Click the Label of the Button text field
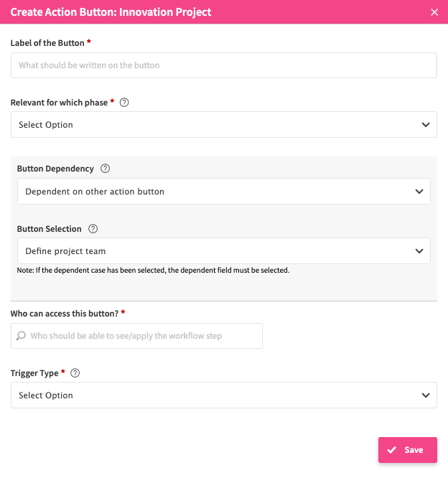The height and width of the screenshot is (478, 448). [x=223, y=65]
